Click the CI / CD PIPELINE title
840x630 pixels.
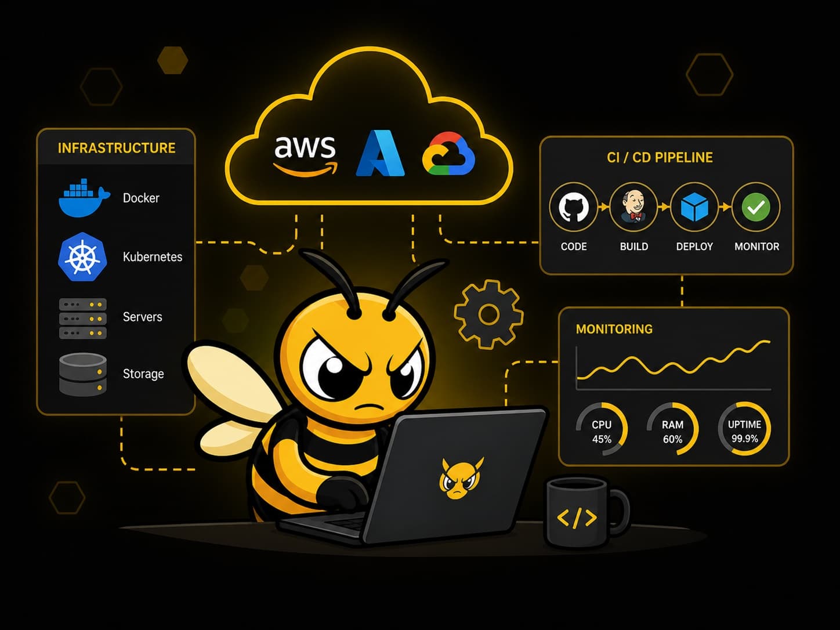pyautogui.click(x=660, y=157)
